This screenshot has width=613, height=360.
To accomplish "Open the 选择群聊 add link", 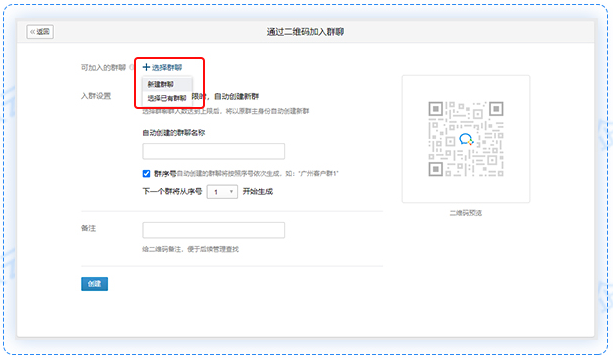I will pyautogui.click(x=162, y=67).
